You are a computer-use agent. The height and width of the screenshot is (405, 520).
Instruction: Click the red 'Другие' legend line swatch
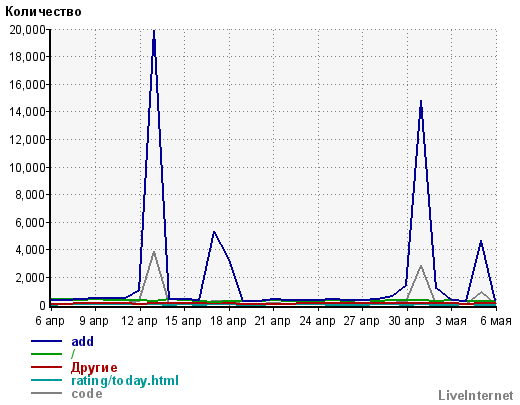coord(46,367)
